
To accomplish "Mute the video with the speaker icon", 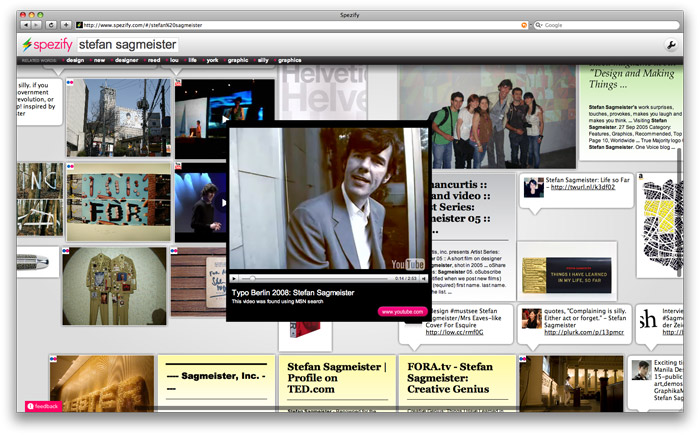I will point(424,278).
